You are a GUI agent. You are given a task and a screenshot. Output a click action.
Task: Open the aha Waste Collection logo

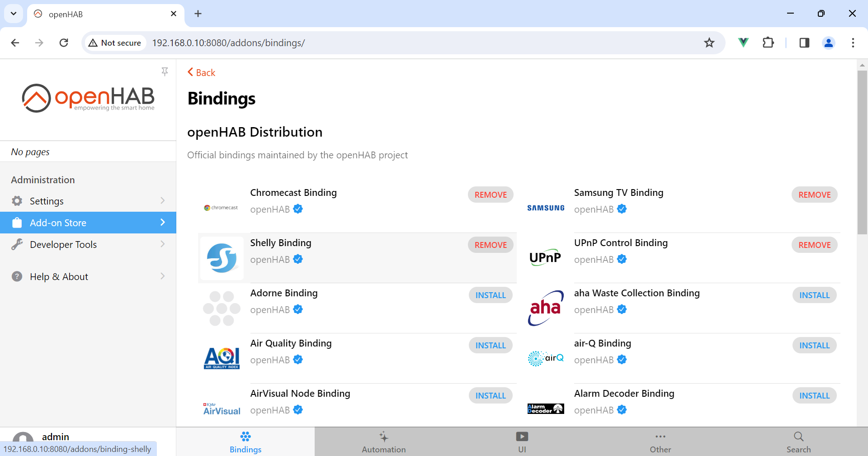(x=546, y=308)
